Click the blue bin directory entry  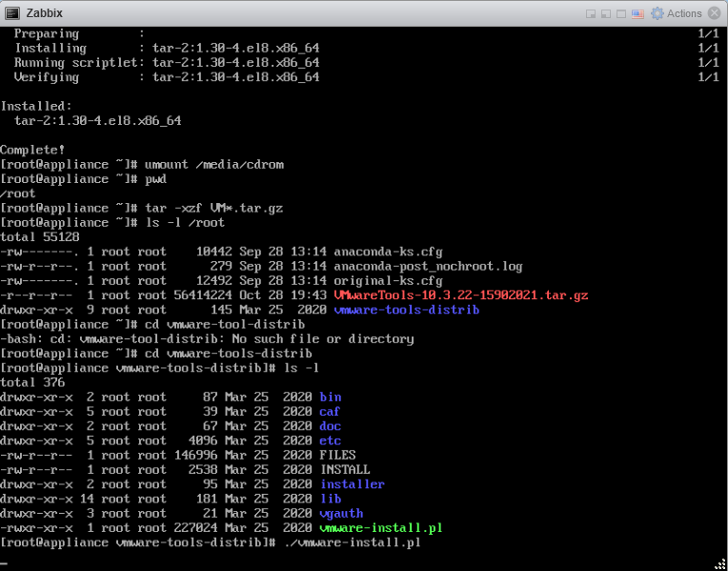330,398
